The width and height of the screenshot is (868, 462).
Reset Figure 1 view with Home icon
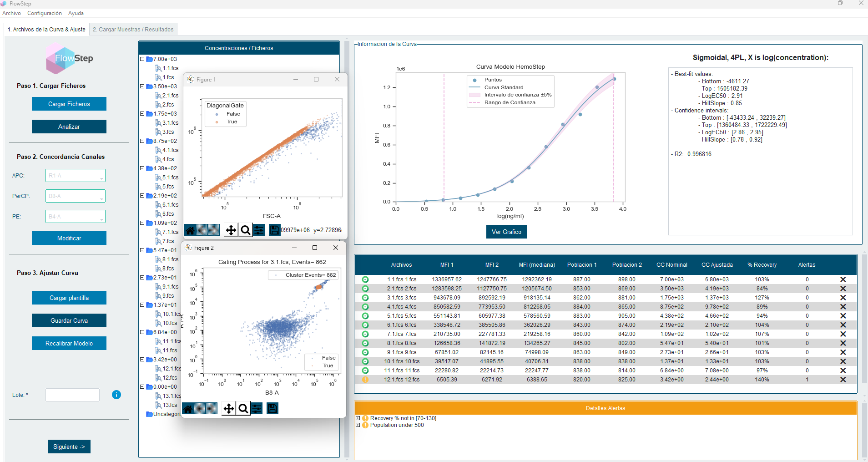point(190,230)
